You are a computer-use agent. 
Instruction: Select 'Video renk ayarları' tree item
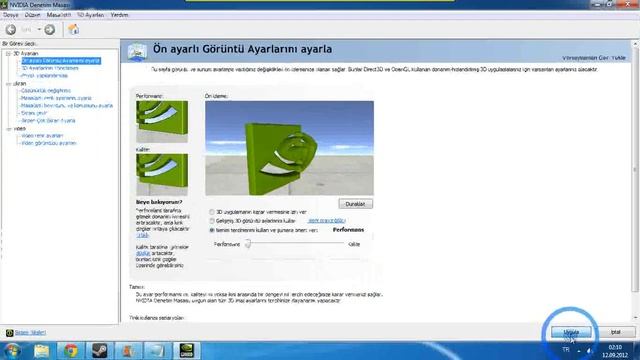(42, 136)
